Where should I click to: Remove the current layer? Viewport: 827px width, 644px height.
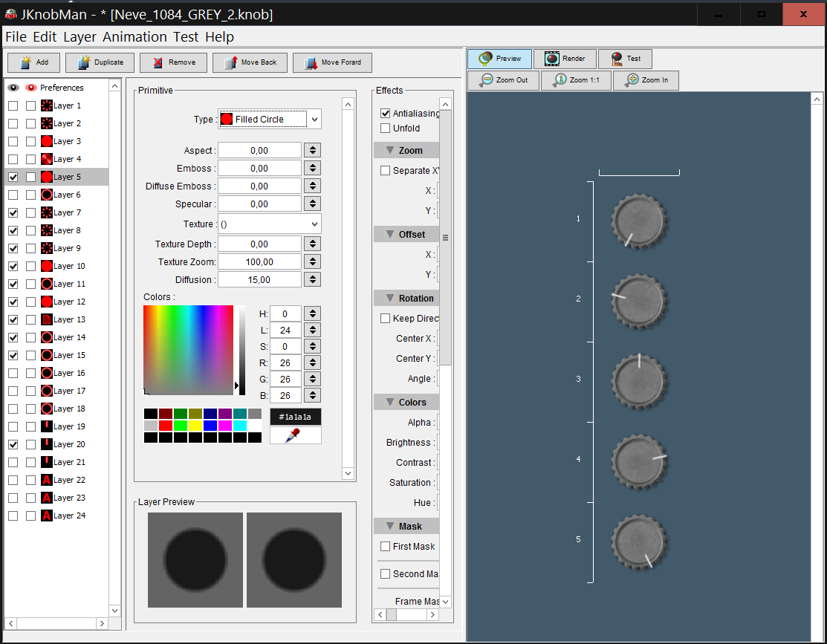(x=172, y=62)
